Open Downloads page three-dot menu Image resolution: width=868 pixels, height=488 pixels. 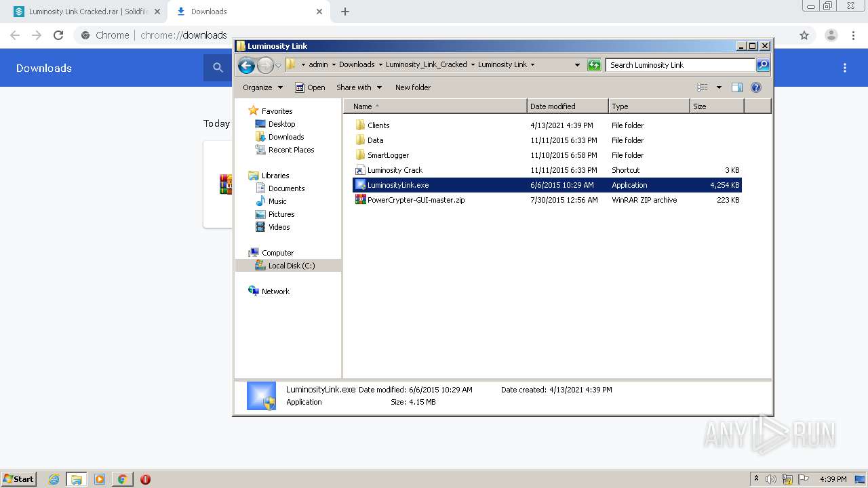845,68
